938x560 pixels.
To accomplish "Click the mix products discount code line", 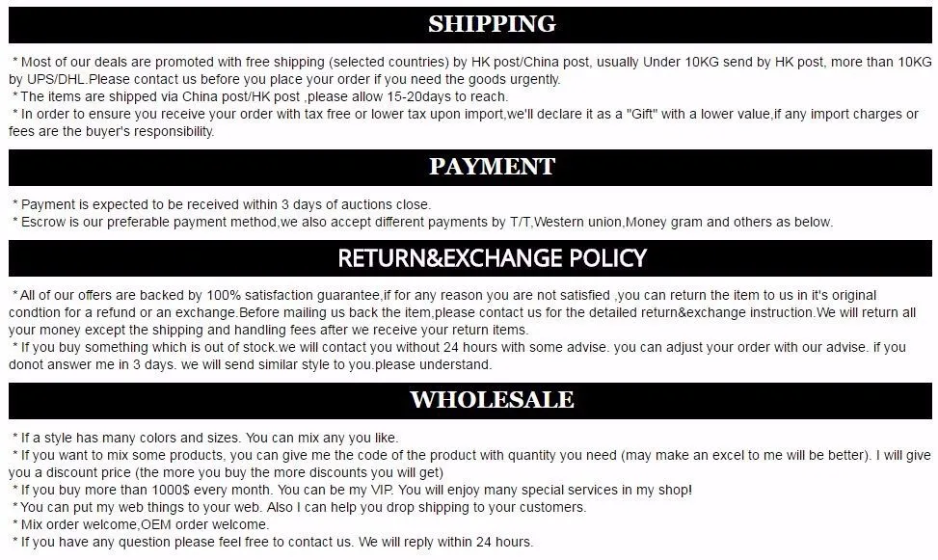I will [x=470, y=464].
